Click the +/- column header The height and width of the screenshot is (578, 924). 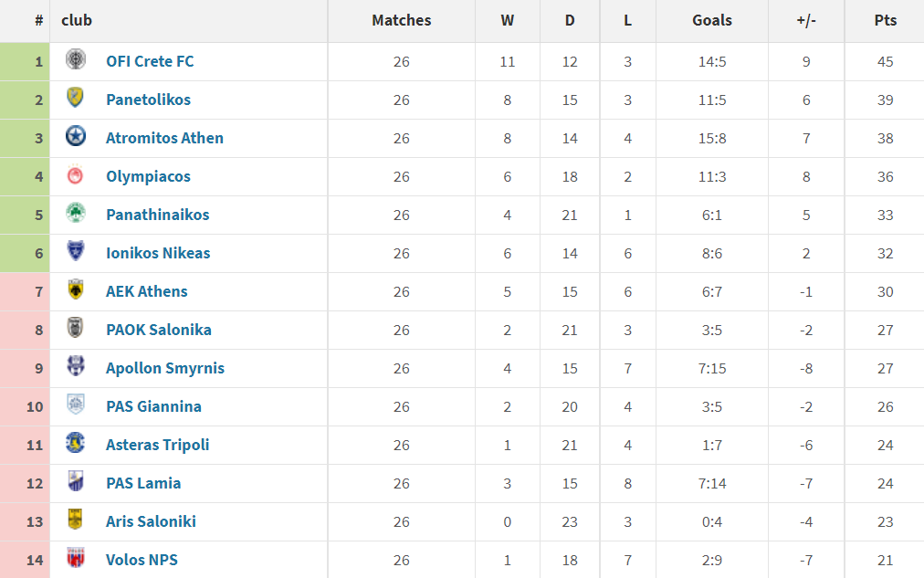(x=805, y=20)
